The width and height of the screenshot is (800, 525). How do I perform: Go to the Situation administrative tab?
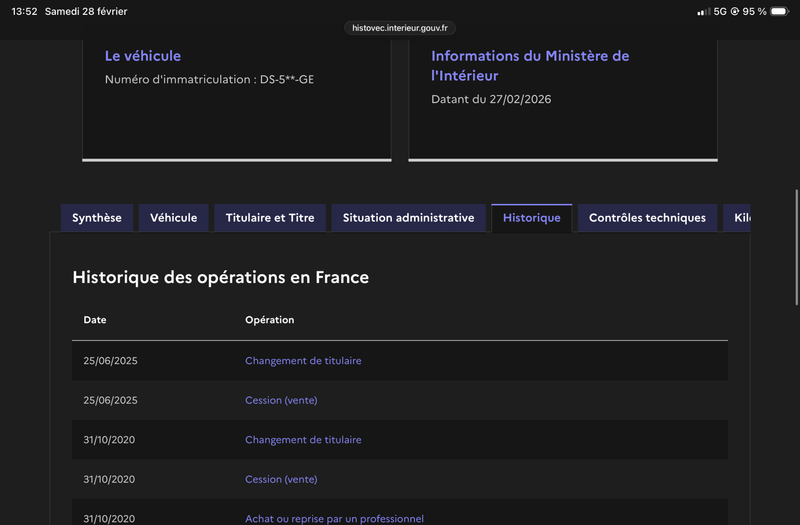(x=408, y=218)
